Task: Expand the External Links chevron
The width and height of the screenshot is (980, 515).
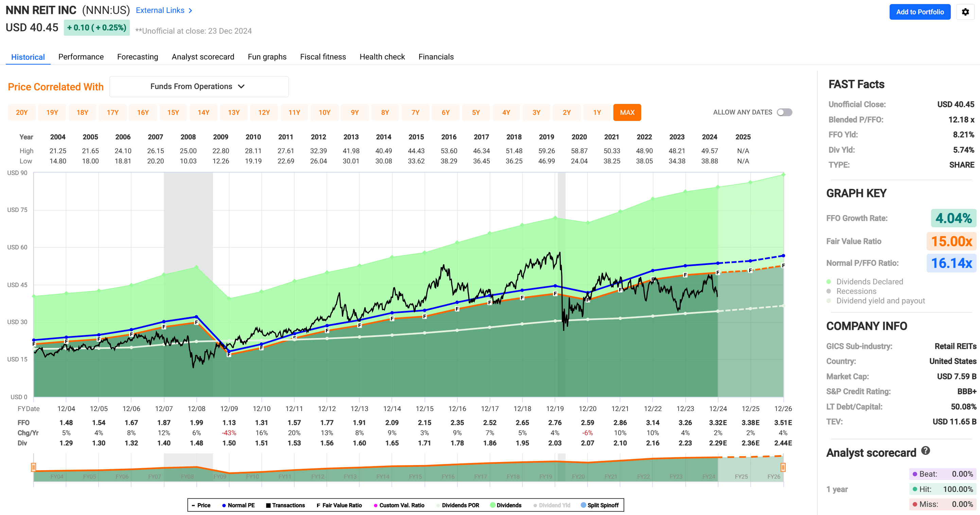Action: pyautogui.click(x=190, y=10)
